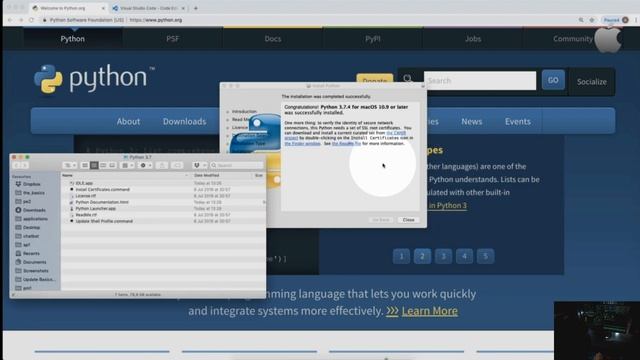
Task: Go to slide 2 in the carousel
Action: point(422,256)
